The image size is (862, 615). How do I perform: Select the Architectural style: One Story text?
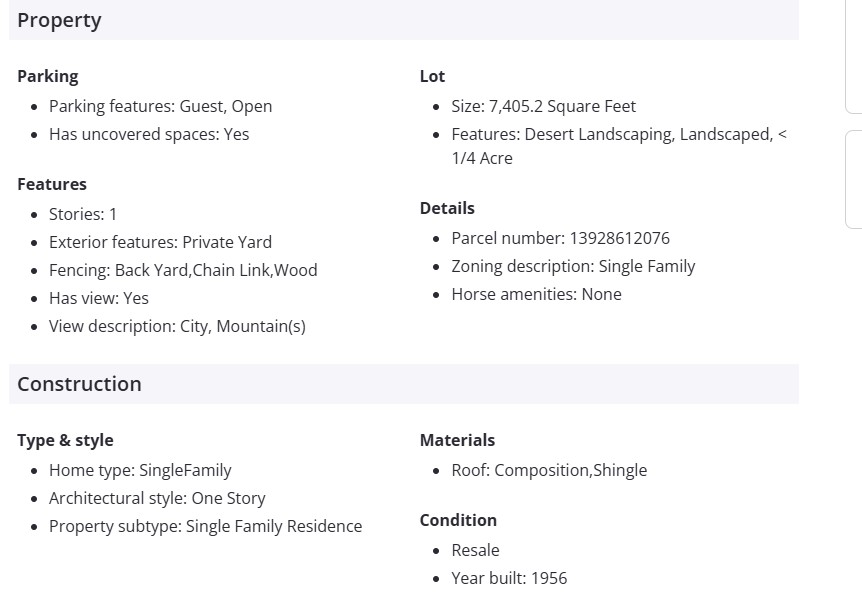pos(157,498)
